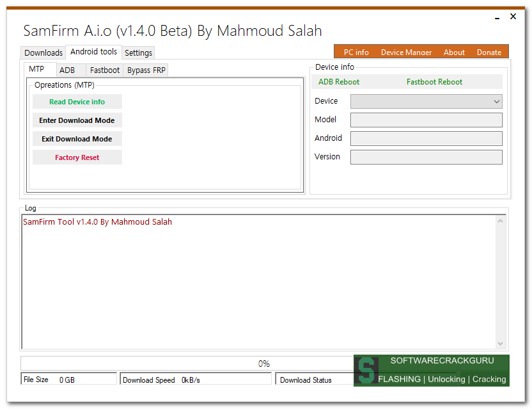Click the Android field

[426, 139]
